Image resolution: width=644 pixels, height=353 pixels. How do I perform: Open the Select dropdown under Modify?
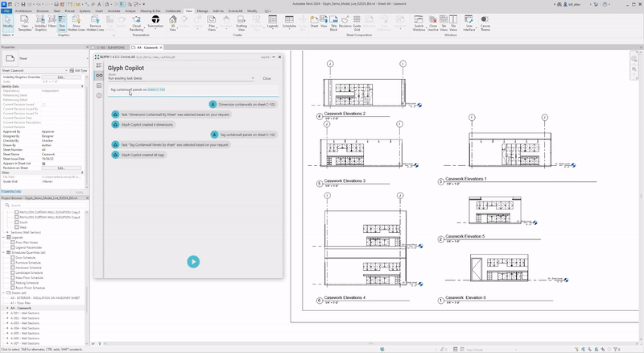pos(8,35)
